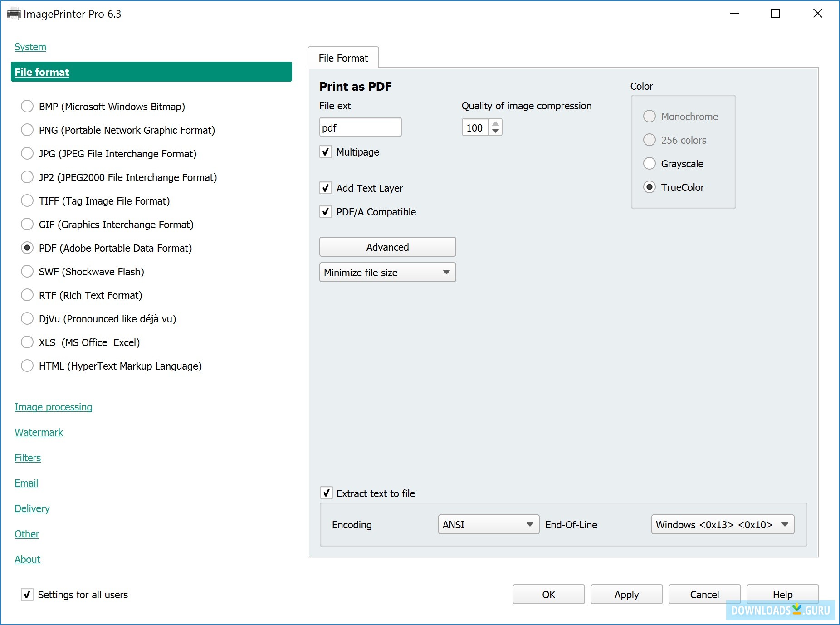Open the Watermark settings section
This screenshot has height=625, width=840.
39,432
